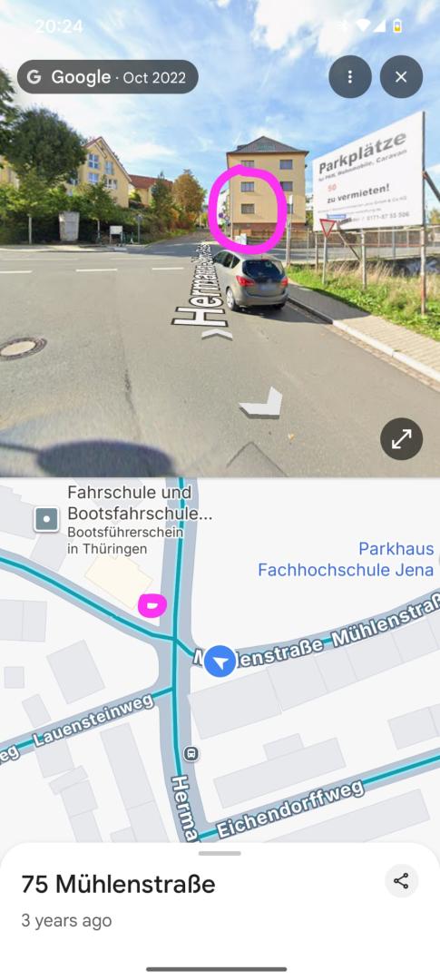Tap the share icon beside 75 Mühlenstraße
Image resolution: width=440 pixels, height=980 pixels.
point(401,881)
